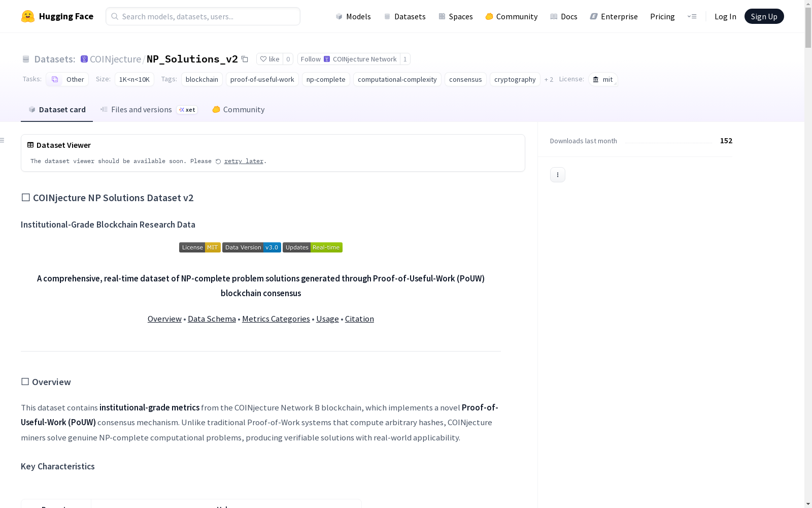Open the Datasets nav item

tap(404, 16)
